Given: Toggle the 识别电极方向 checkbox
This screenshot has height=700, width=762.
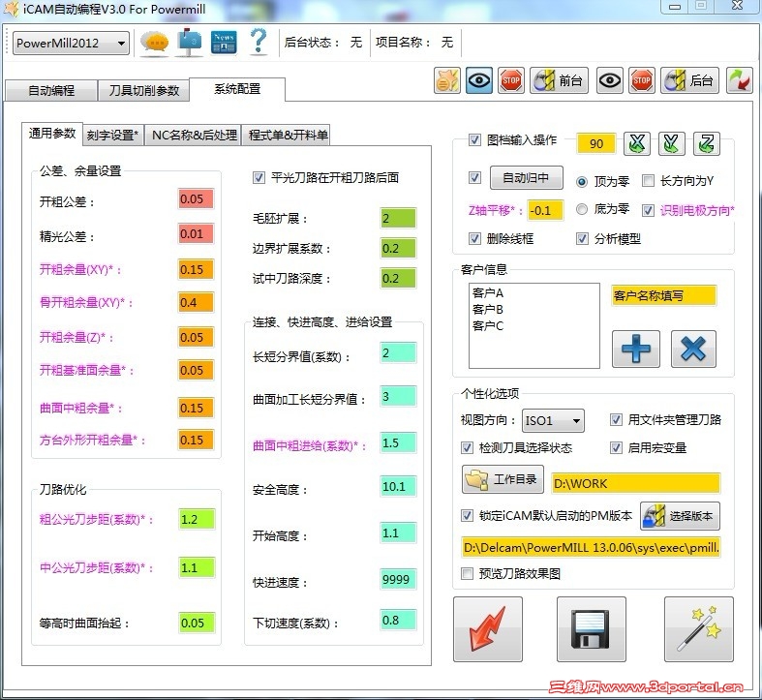Looking at the screenshot, I should pyautogui.click(x=648, y=210).
